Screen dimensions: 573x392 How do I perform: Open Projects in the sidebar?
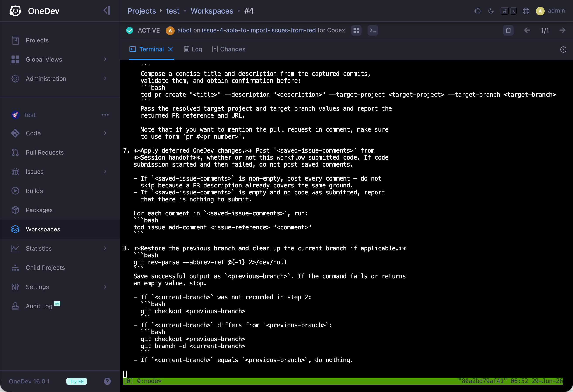point(37,40)
